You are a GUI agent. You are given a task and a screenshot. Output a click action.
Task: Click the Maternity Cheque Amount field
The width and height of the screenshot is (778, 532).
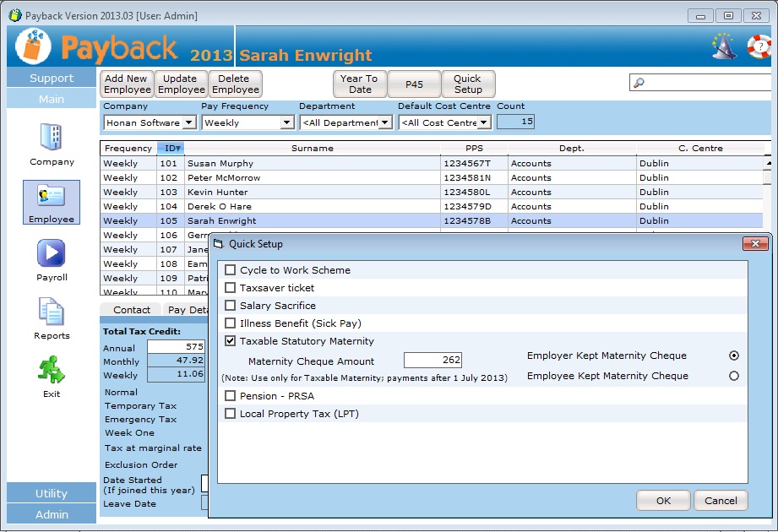[x=433, y=360]
